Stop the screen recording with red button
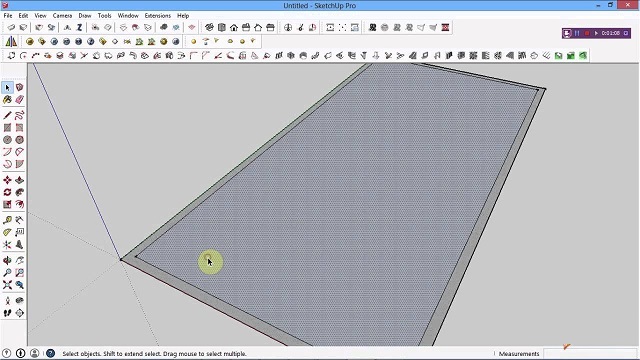This screenshot has width=640, height=360. coord(587,33)
